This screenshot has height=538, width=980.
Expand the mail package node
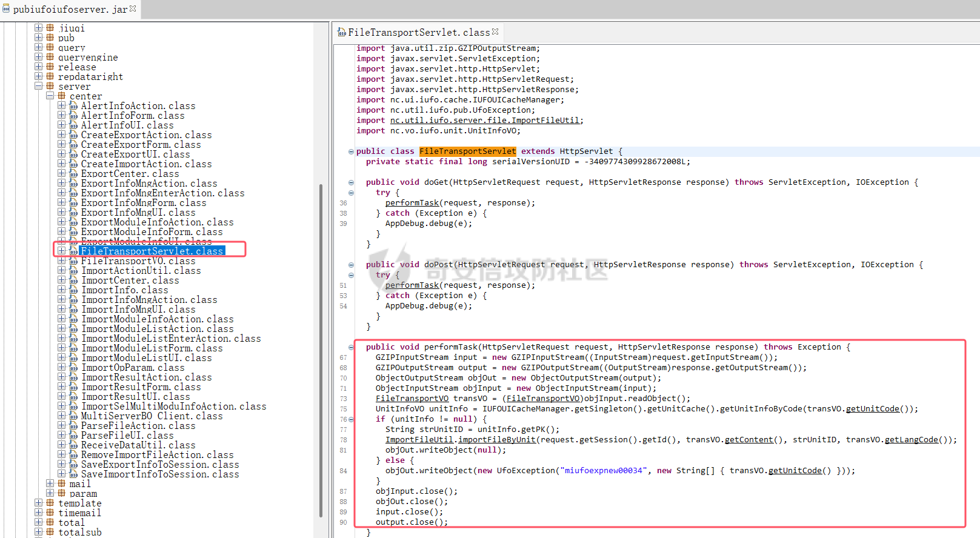point(50,483)
